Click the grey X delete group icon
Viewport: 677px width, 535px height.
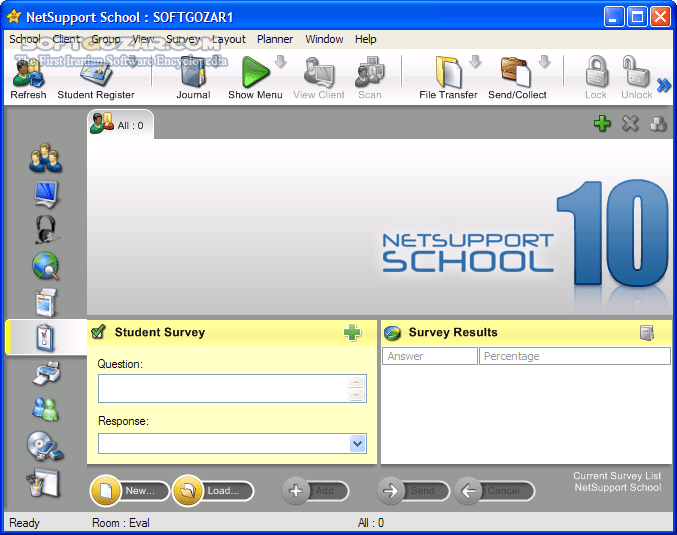630,123
